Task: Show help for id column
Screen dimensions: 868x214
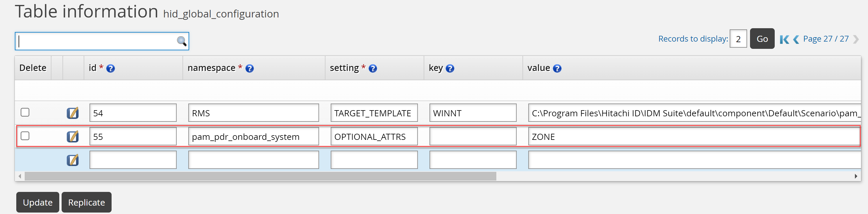Action: coord(110,68)
